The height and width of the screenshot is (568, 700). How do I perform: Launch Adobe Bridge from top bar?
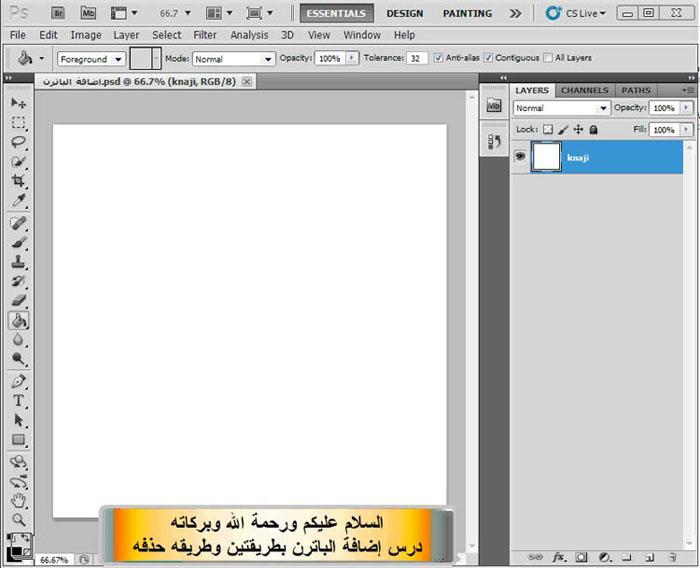[x=59, y=13]
